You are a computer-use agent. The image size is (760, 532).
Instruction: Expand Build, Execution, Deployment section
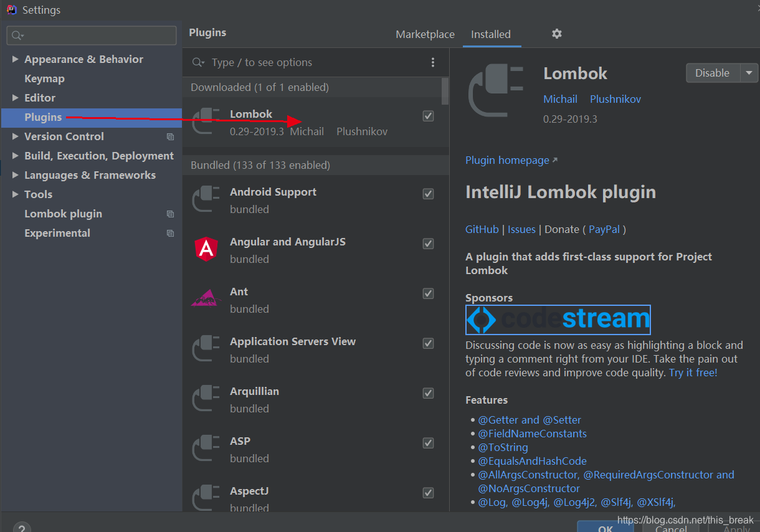tap(16, 156)
